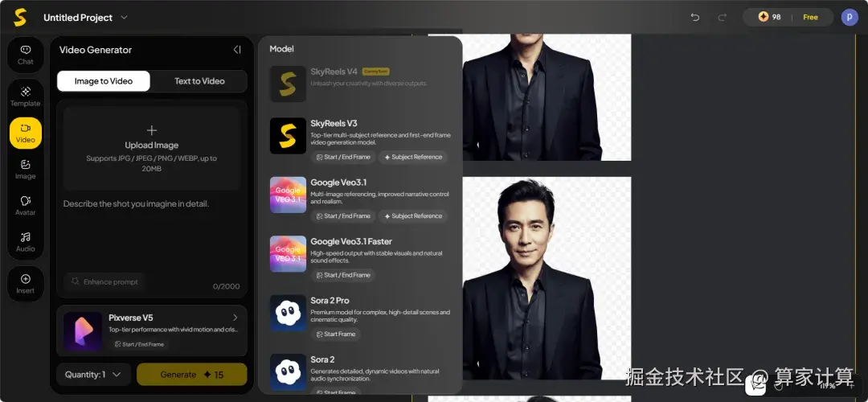Redo the last action

pos(722,17)
